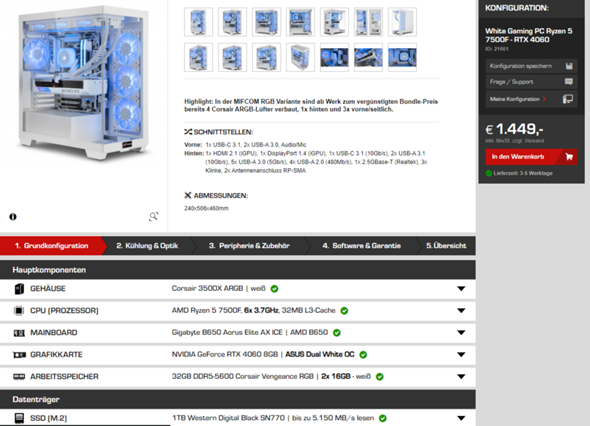
Task: Click the info icon below the product image
Action: click(13, 217)
